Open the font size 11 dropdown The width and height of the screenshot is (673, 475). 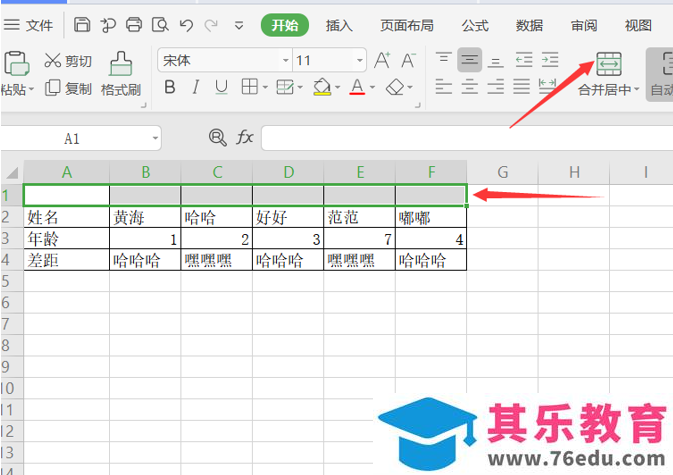(x=360, y=60)
